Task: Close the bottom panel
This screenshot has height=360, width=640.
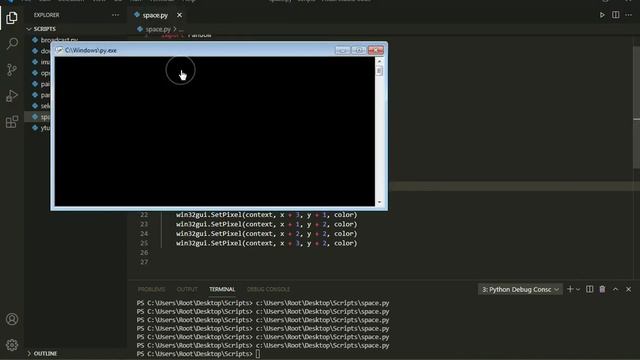Action: [629, 289]
